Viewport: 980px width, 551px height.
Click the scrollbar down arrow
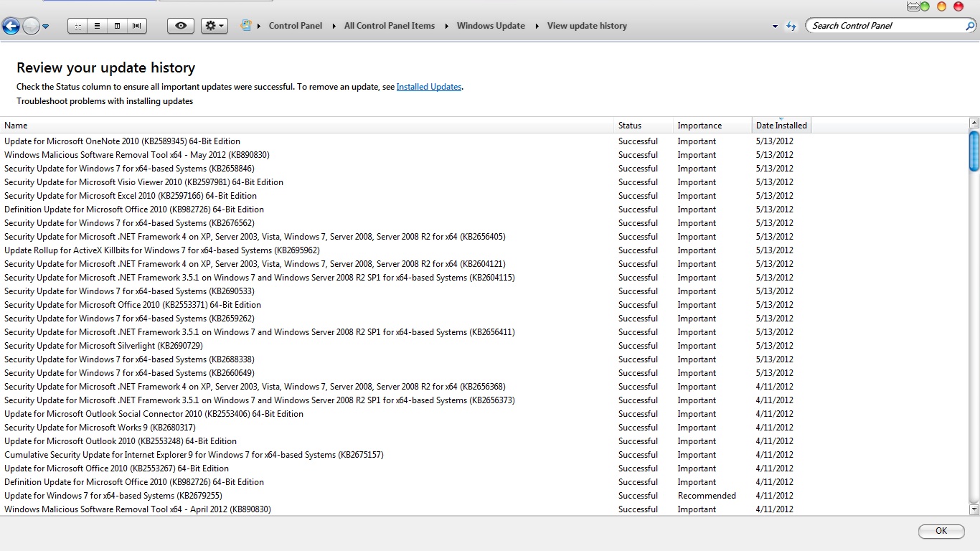pos(974,509)
